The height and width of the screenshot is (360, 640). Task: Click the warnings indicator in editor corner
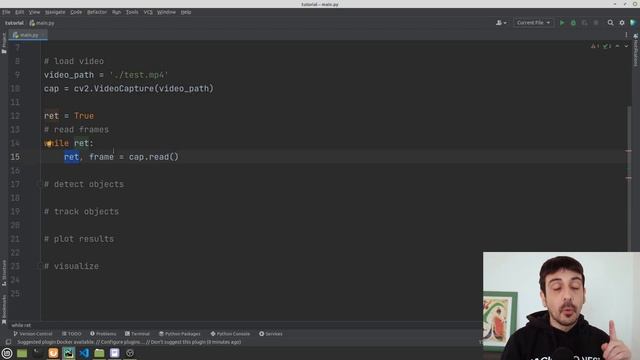tap(595, 46)
